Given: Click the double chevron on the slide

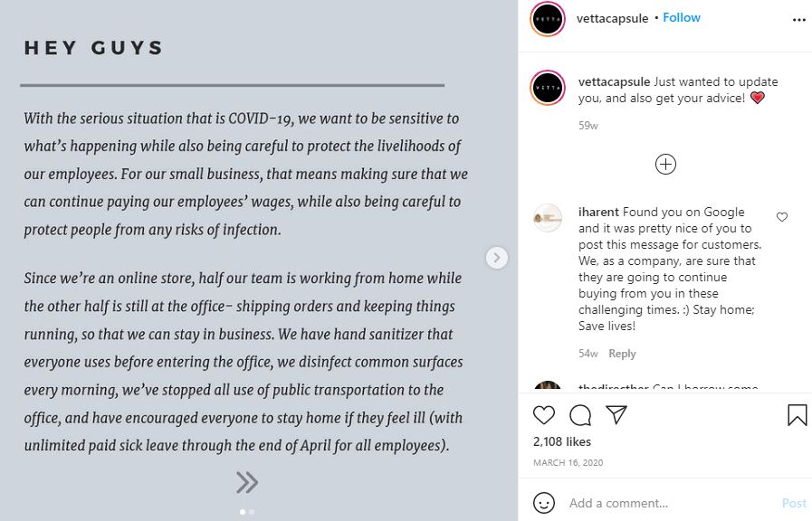Looking at the screenshot, I should (x=247, y=482).
